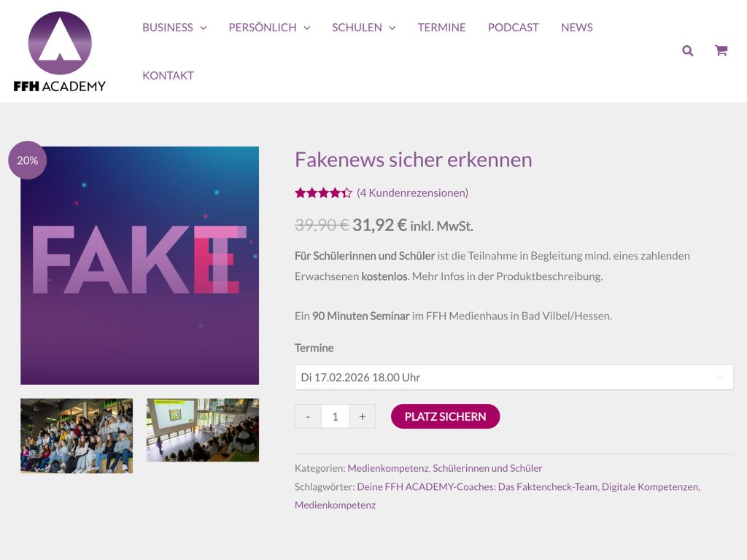Click the 20% discount badge
The width and height of the screenshot is (747, 560).
27,160
